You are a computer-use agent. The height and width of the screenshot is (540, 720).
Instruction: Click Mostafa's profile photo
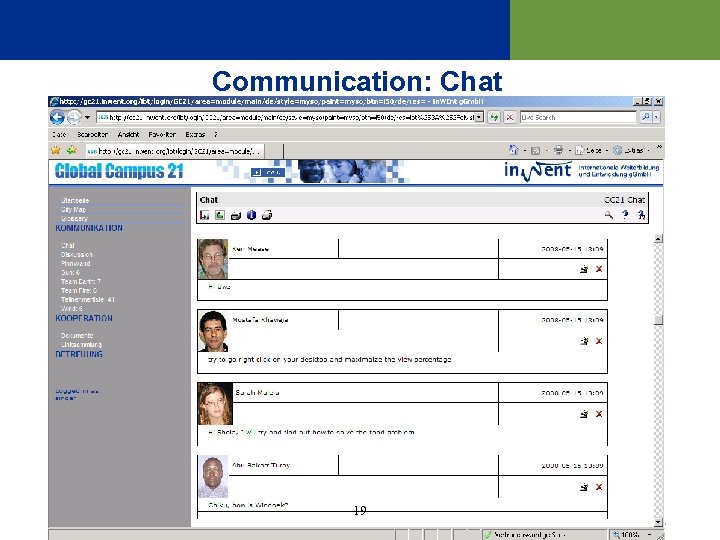213,331
